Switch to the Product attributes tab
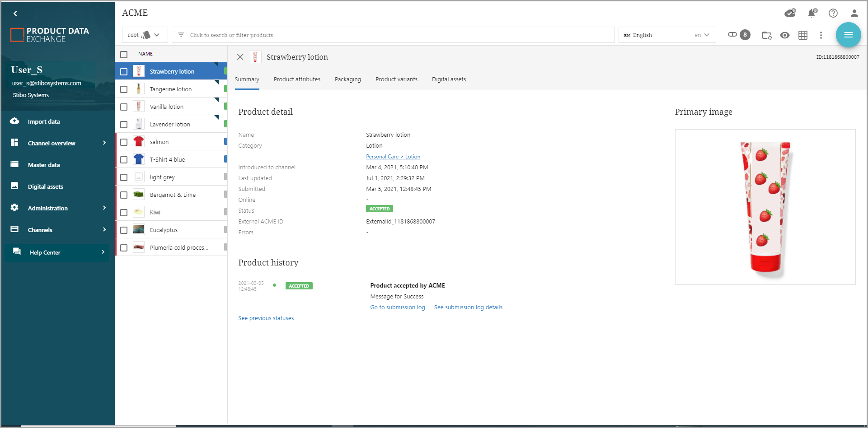868x428 pixels. pyautogui.click(x=297, y=79)
